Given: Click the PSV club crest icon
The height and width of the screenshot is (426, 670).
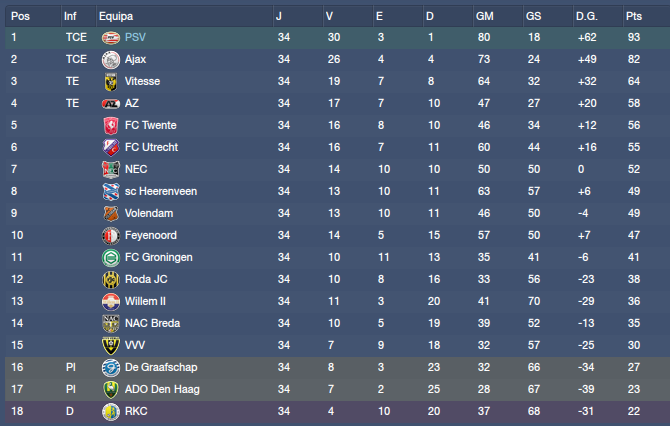Looking at the screenshot, I should [x=110, y=37].
